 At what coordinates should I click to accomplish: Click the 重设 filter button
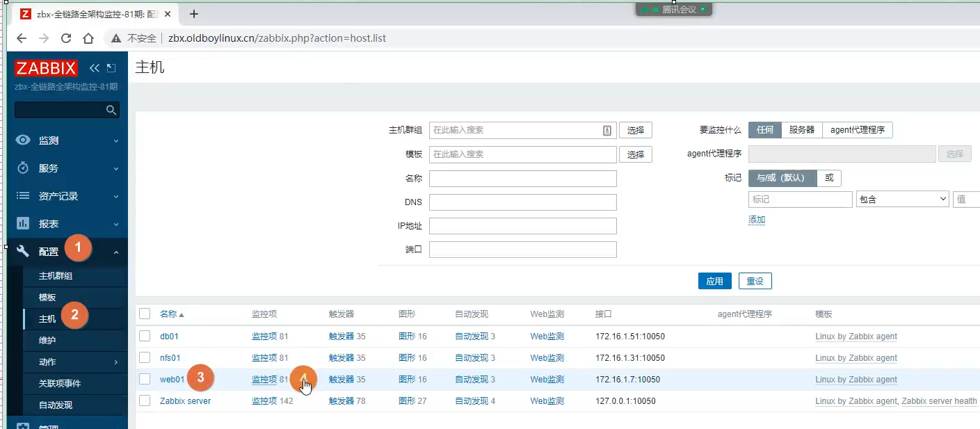point(755,282)
